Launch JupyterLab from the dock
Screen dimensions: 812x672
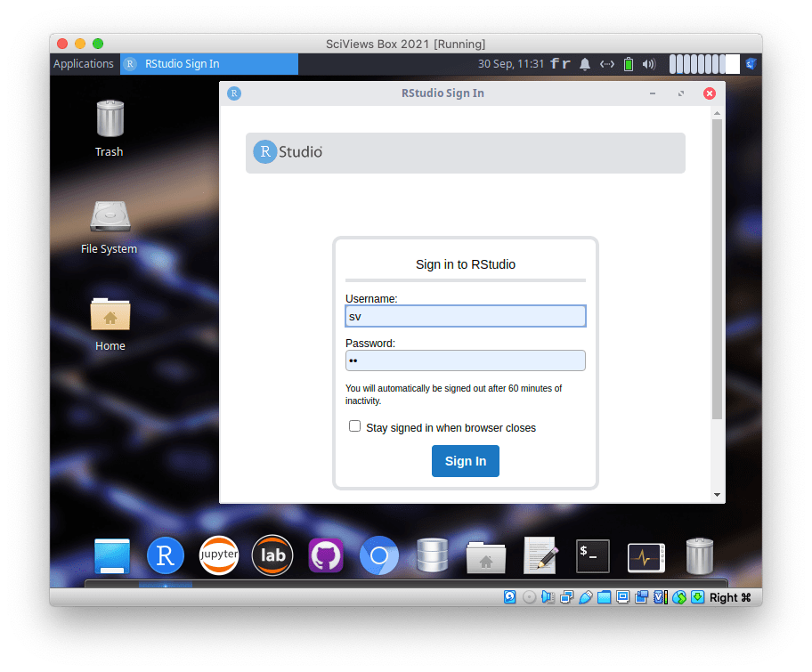tap(272, 555)
